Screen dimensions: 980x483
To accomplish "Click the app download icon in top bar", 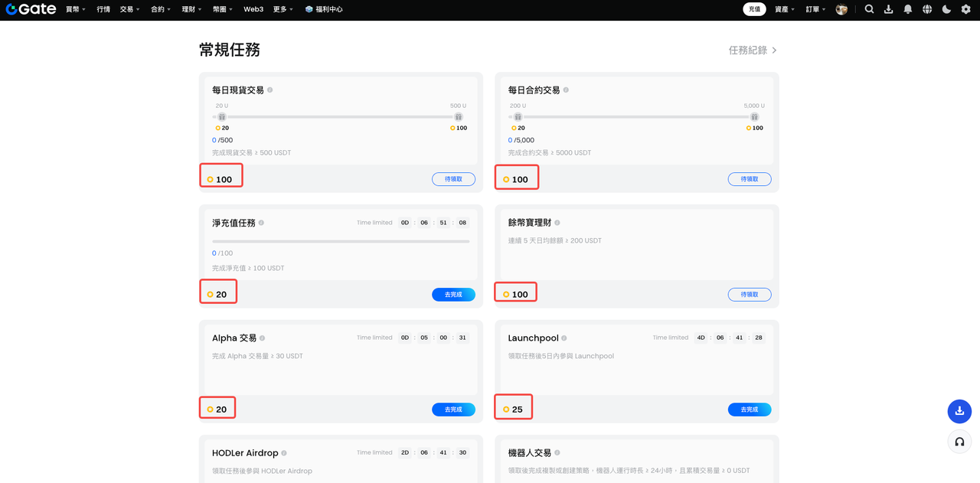I will [888, 9].
